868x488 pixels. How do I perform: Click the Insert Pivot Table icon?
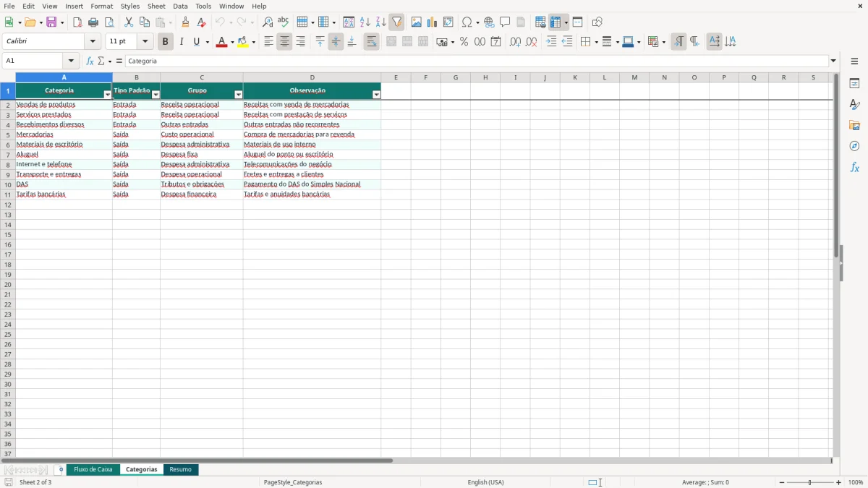448,22
